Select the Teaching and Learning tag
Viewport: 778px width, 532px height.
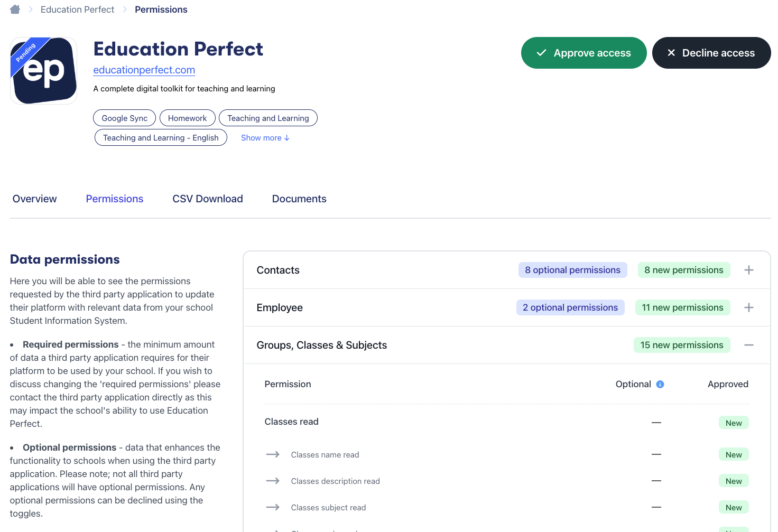268,118
